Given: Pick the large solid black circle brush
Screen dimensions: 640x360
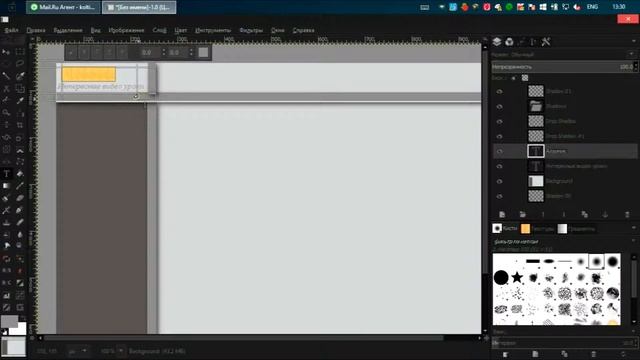Looking at the screenshot, I should (x=501, y=277).
